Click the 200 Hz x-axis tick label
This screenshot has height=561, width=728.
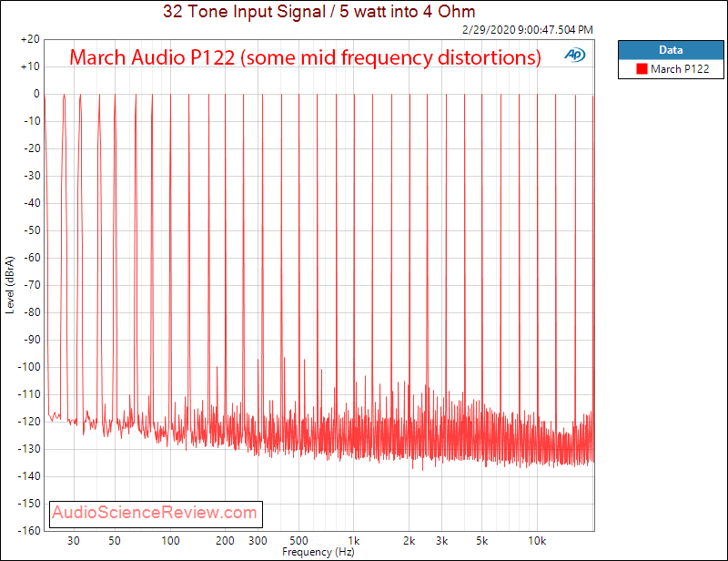[x=225, y=541]
